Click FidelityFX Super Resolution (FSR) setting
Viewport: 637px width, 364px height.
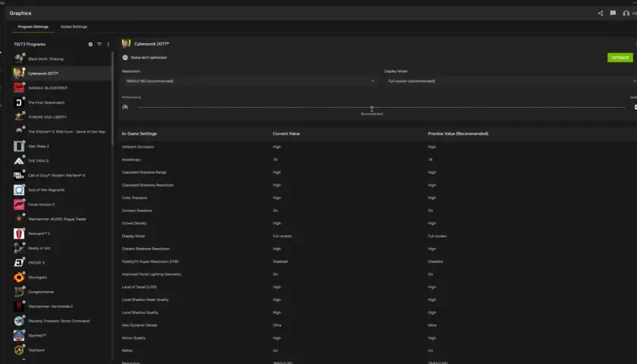150,262
